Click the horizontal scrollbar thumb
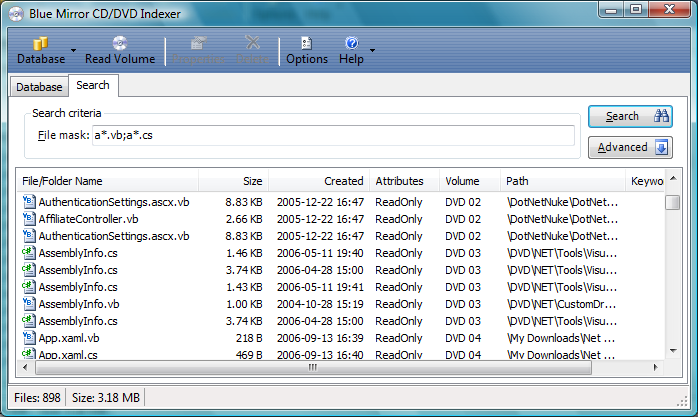This screenshot has width=698, height=417. pos(313,368)
